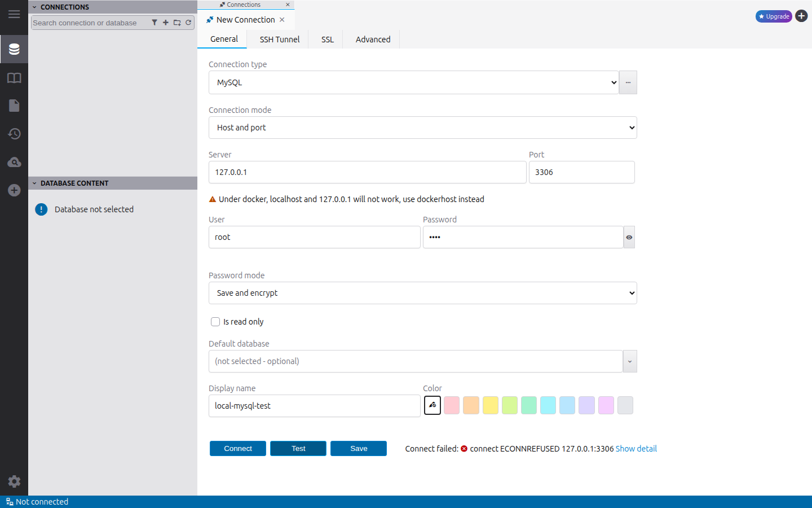Collapse the DATABASE CONTENT panel
Image resolution: width=812 pixels, height=508 pixels.
pyautogui.click(x=34, y=183)
